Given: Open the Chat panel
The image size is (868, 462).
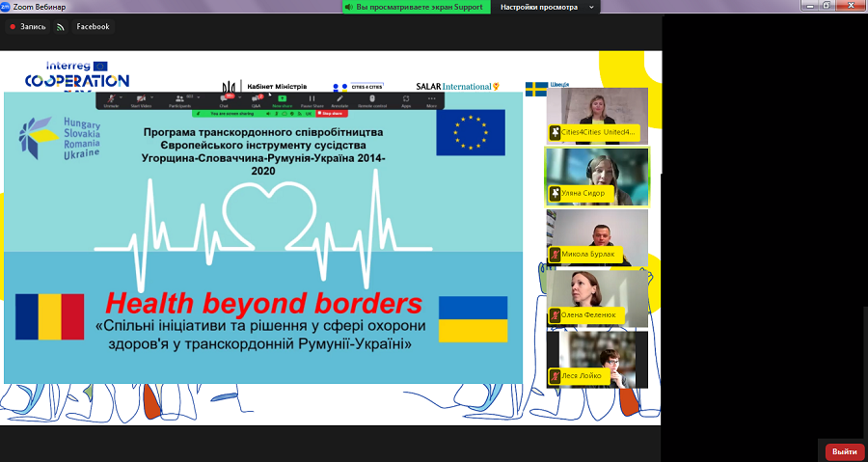Looking at the screenshot, I should 224,98.
